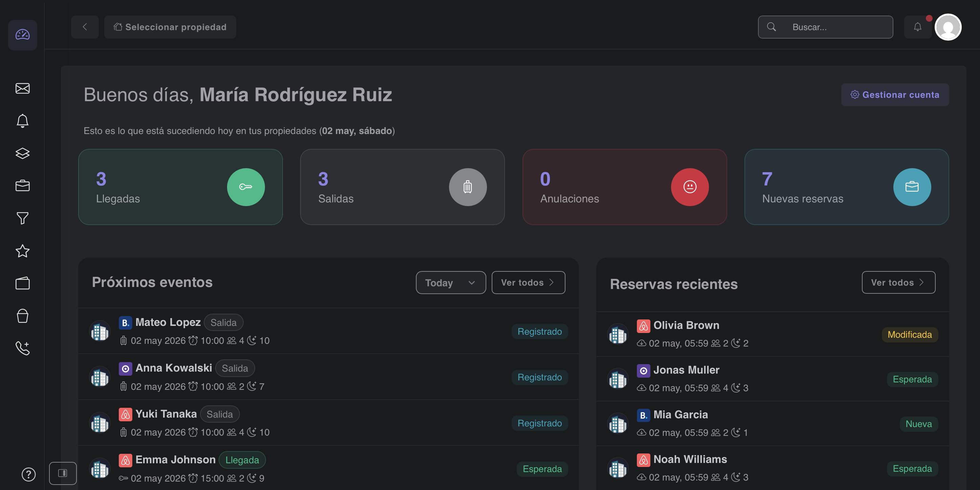Click Ver todos in Próximos eventos
The height and width of the screenshot is (490, 980).
[x=528, y=283]
